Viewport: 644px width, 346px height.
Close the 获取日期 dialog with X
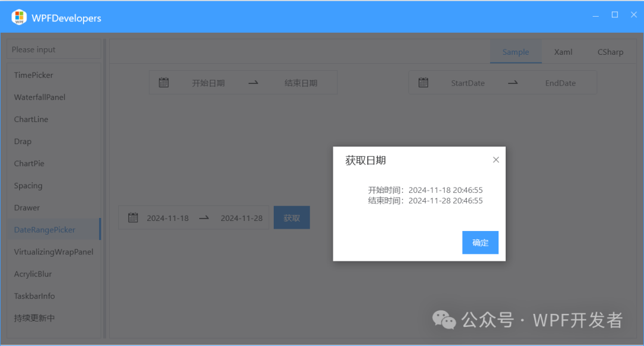pyautogui.click(x=496, y=160)
